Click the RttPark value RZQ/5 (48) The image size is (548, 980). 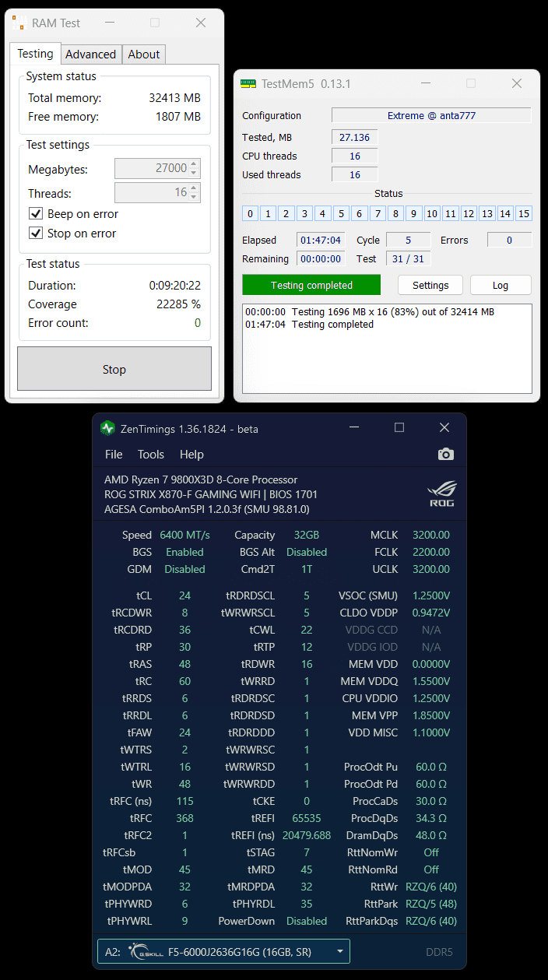click(431, 904)
